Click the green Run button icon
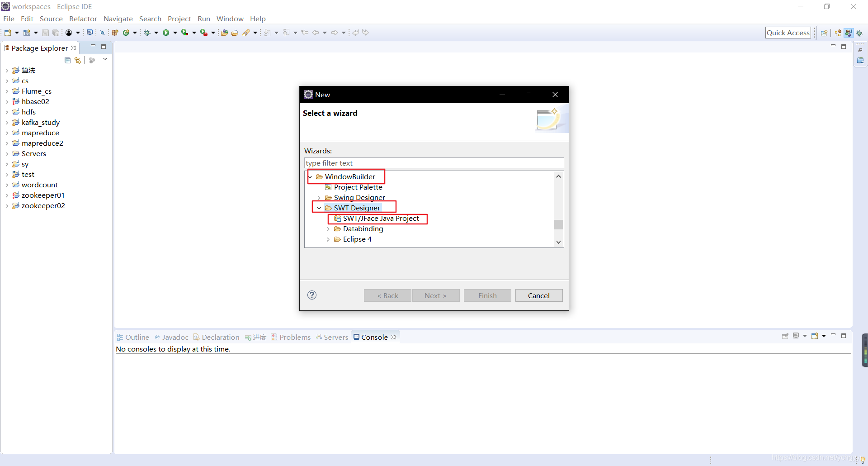The image size is (868, 466). click(166, 33)
